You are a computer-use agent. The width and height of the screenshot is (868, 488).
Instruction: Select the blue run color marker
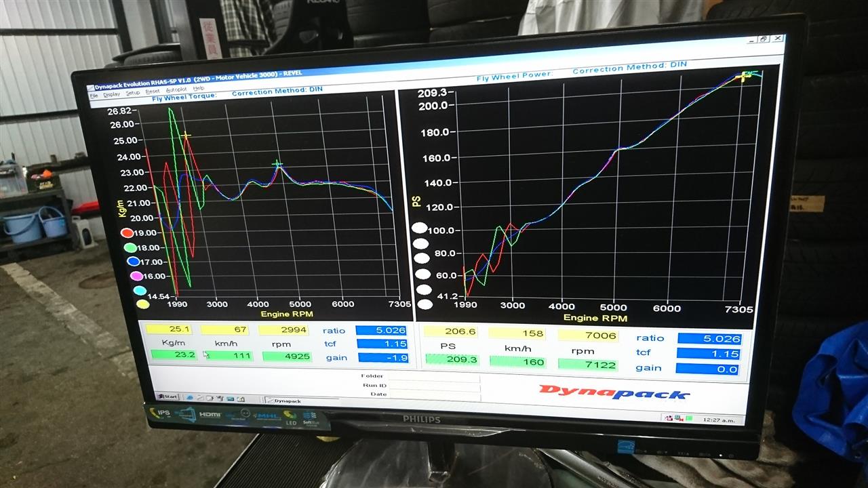pos(134,262)
